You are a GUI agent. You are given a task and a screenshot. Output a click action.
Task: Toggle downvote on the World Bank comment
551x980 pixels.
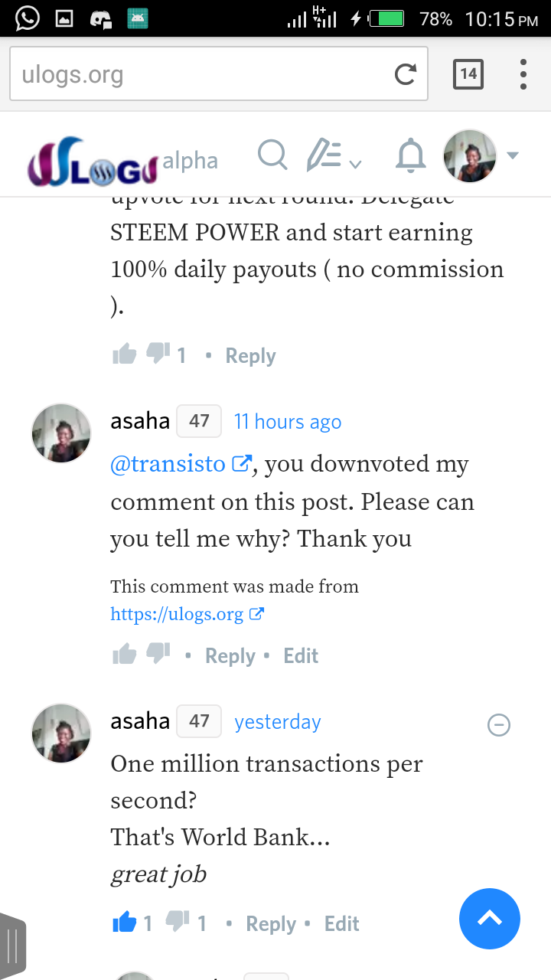tap(178, 922)
